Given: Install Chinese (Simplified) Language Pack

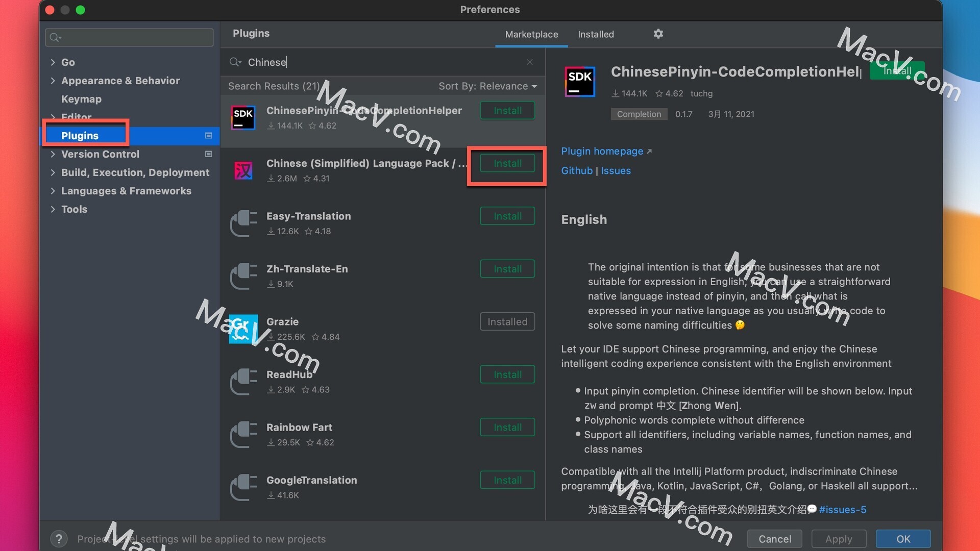Looking at the screenshot, I should [x=507, y=163].
